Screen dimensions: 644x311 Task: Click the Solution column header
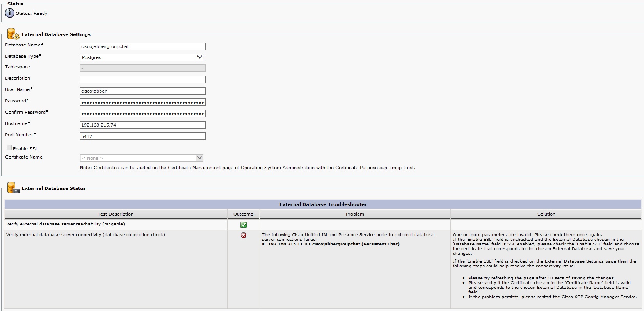click(x=546, y=214)
